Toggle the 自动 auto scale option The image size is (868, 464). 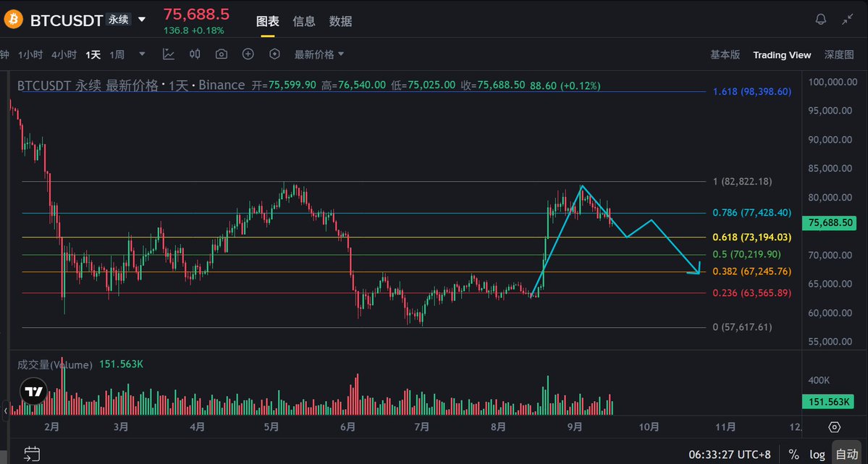pos(847,455)
